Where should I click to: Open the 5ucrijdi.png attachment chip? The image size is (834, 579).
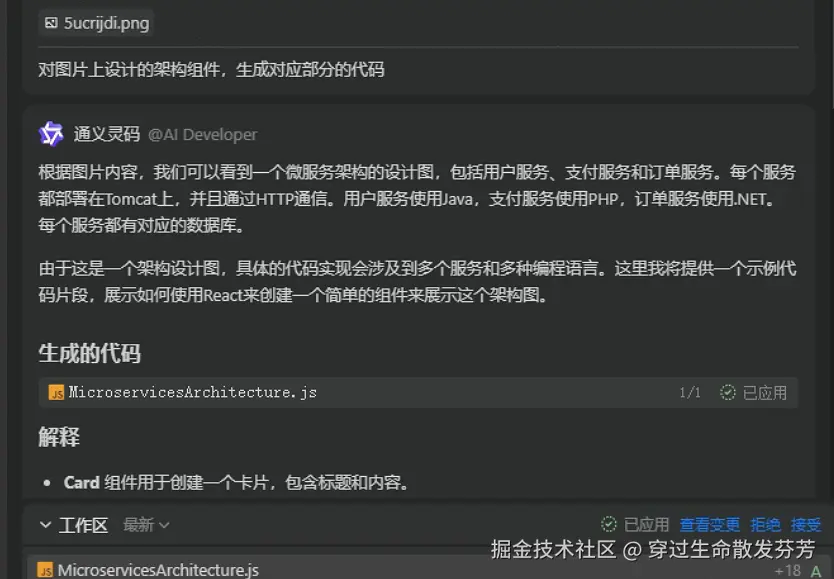pos(96,23)
